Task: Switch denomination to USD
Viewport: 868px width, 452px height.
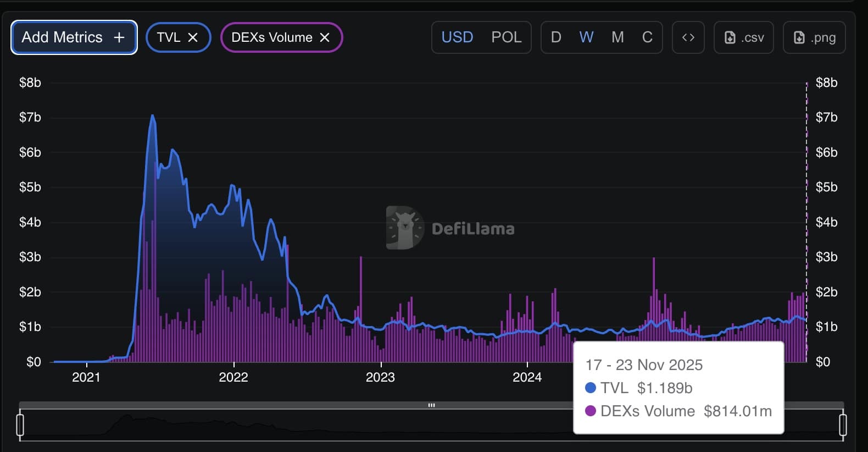Action: (457, 37)
